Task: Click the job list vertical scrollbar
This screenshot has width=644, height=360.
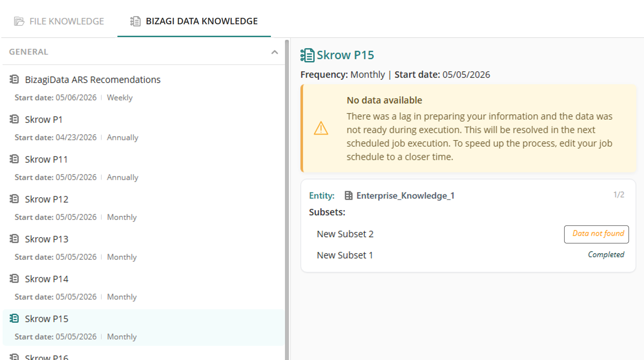Action: [x=287, y=200]
